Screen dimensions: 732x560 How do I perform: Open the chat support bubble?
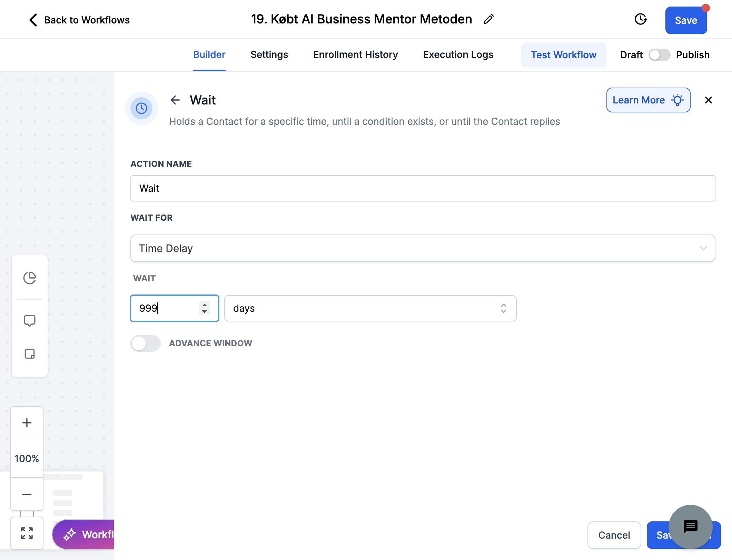tap(691, 527)
